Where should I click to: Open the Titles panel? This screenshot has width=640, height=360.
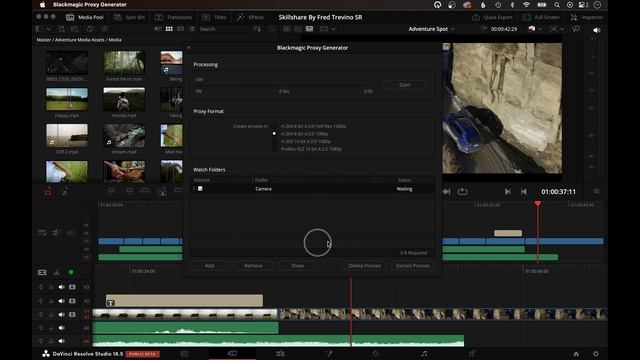click(214, 17)
